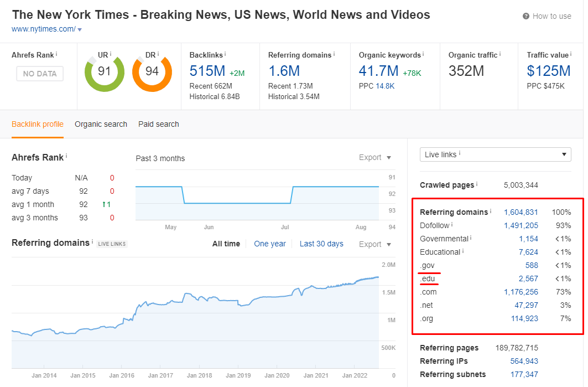Open the 564,943 referring IPs link

coord(524,361)
